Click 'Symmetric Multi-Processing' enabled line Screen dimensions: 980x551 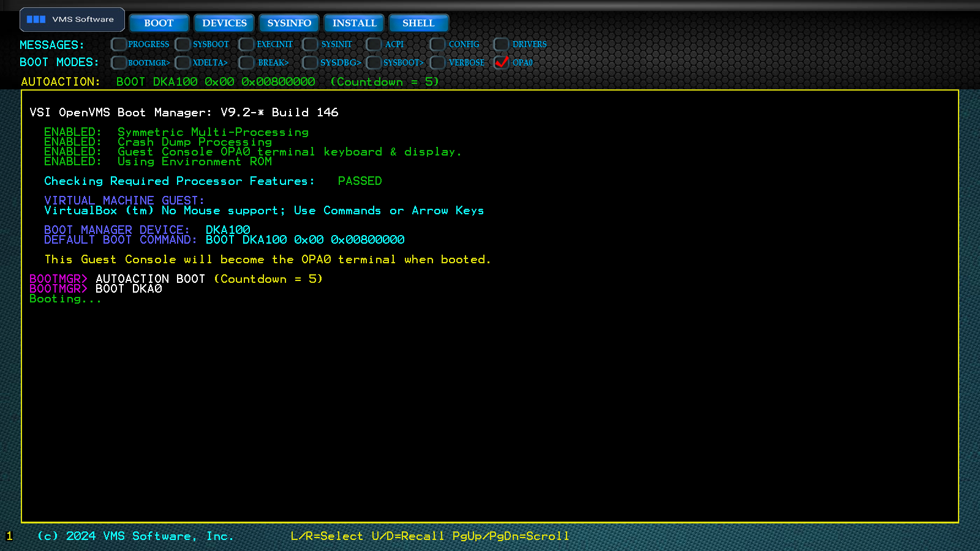pyautogui.click(x=176, y=132)
